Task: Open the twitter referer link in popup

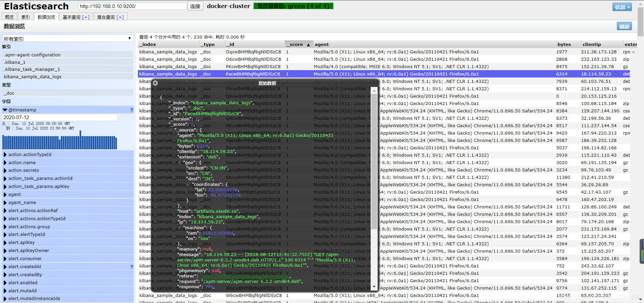Action: 244,276
